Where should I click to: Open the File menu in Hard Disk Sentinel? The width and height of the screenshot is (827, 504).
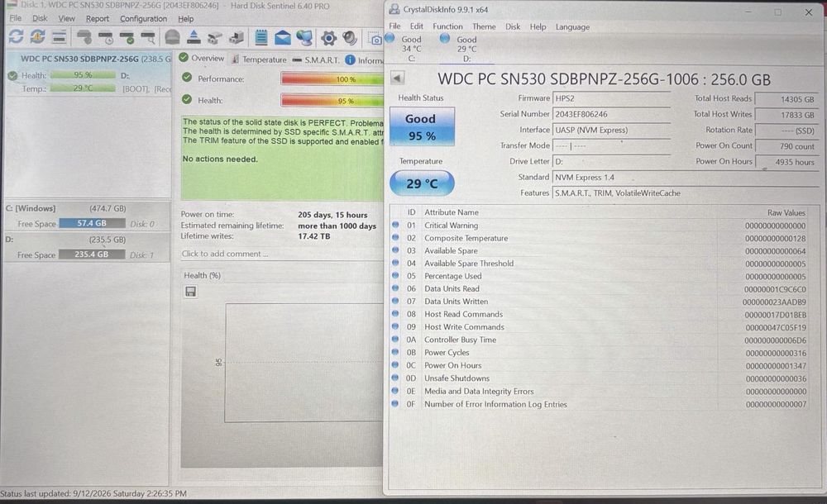click(x=15, y=18)
